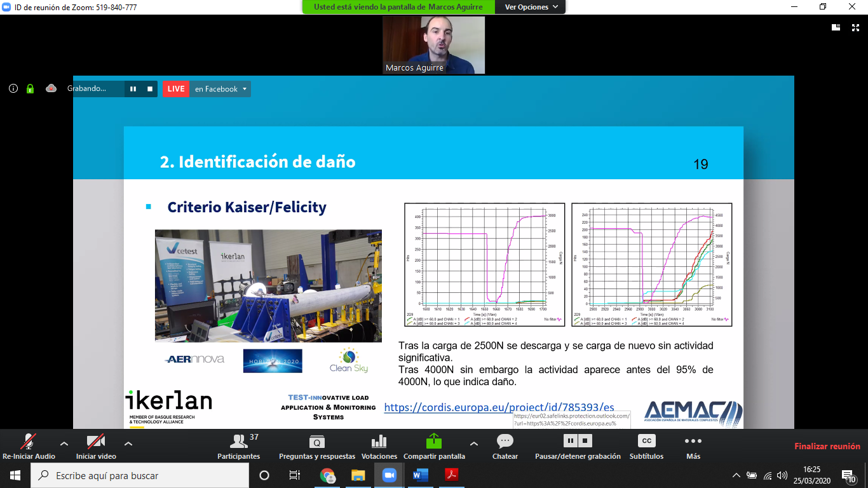Open Task View on the taskbar
This screenshot has width=868, height=488.
point(294,475)
